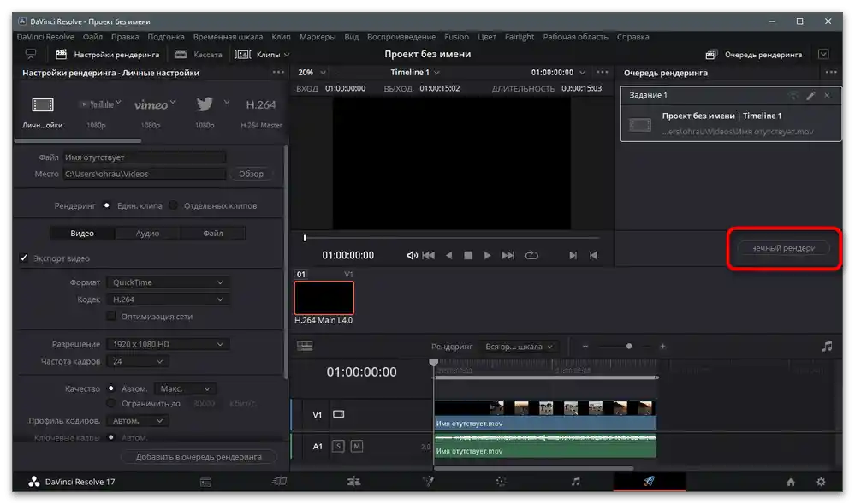This screenshot has height=504, width=855.
Task: Open the Рендеринг range Вся вр... шкала dropdown
Action: point(519,347)
